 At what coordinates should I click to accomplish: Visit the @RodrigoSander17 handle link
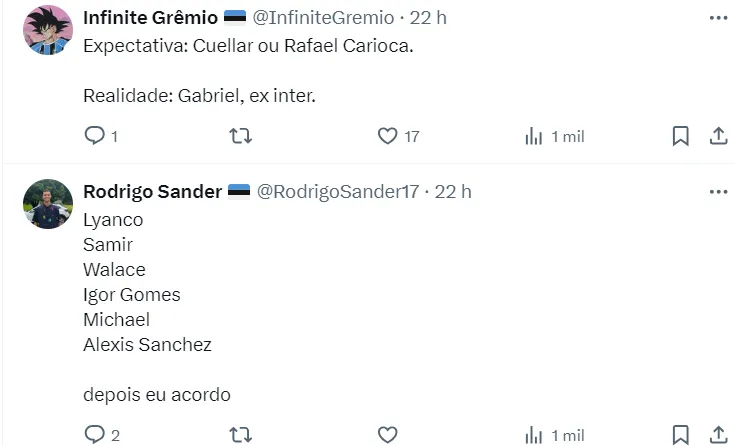tap(338, 191)
